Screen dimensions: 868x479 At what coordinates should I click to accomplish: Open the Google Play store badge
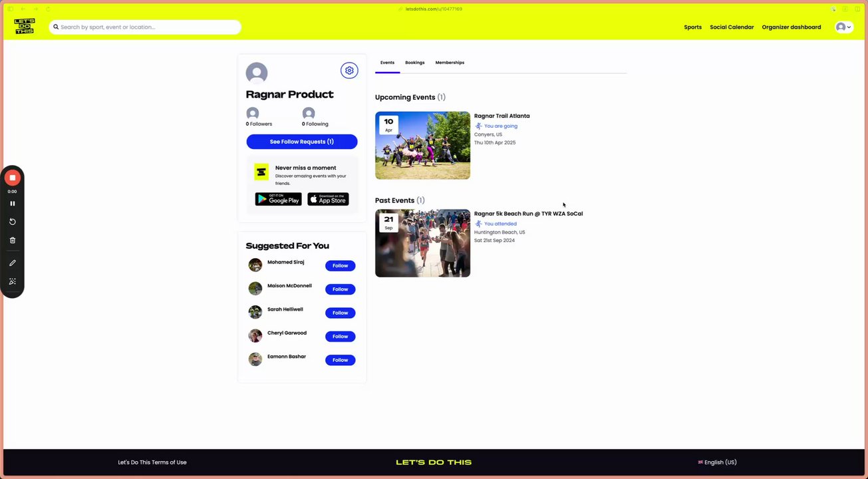[278, 199]
